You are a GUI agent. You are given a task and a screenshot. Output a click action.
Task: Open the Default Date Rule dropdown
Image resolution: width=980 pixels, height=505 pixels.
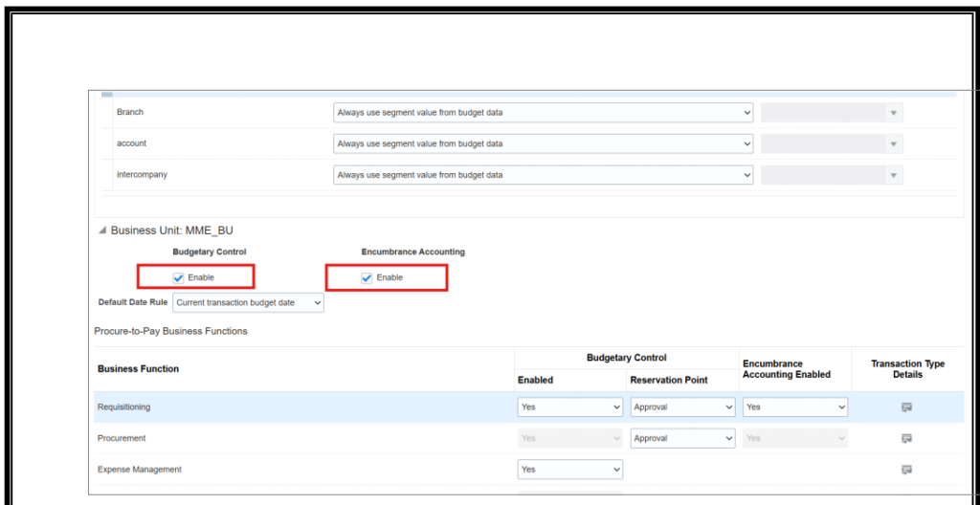(x=248, y=302)
